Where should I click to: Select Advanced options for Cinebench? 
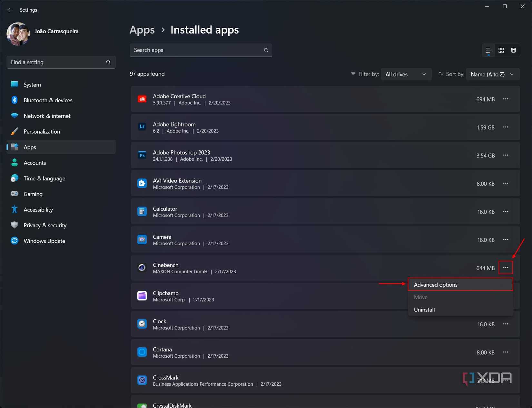pyautogui.click(x=436, y=284)
